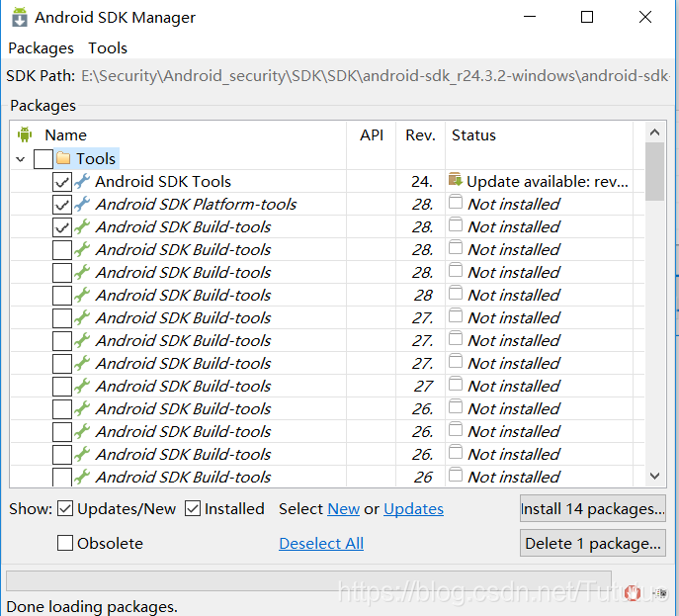This screenshot has height=616, width=679.
Task: Click the Deselect All link
Action: [x=321, y=543]
